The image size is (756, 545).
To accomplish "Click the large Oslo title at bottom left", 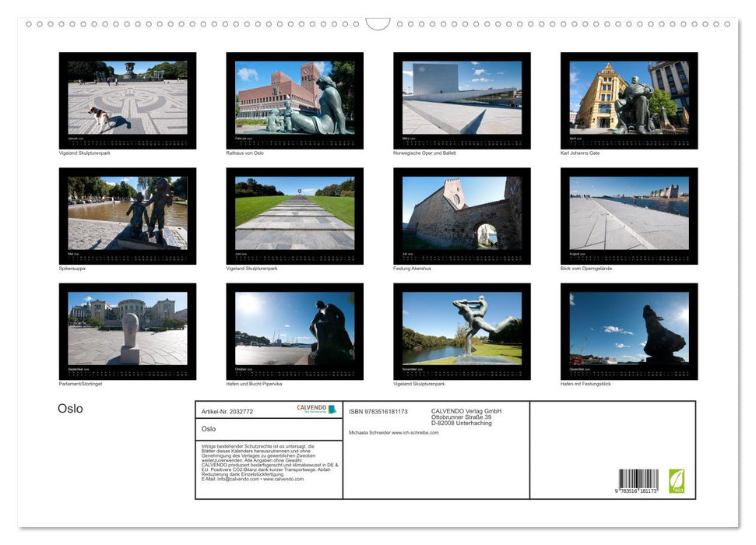I will pos(70,409).
